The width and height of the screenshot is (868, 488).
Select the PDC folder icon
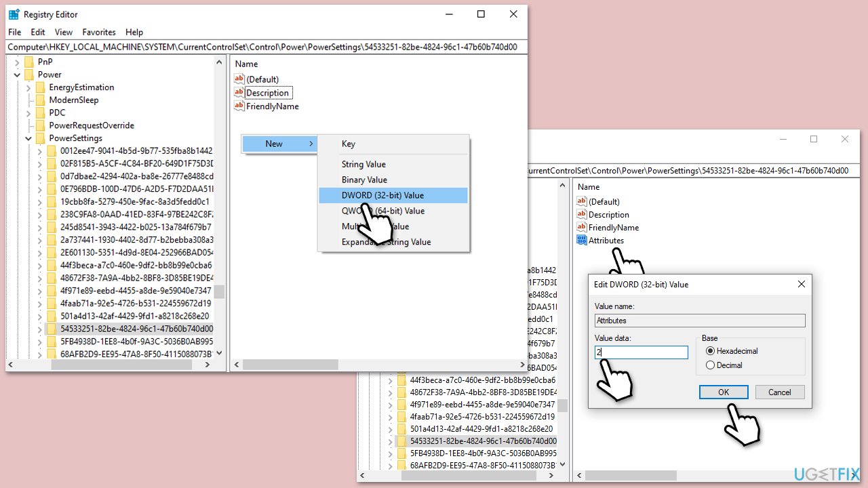(x=40, y=113)
